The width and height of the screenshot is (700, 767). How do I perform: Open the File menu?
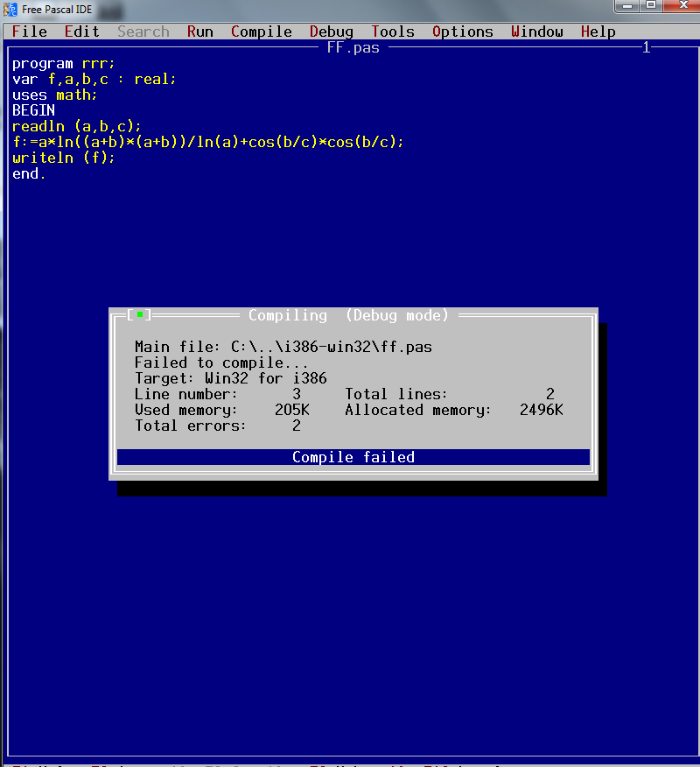30,32
